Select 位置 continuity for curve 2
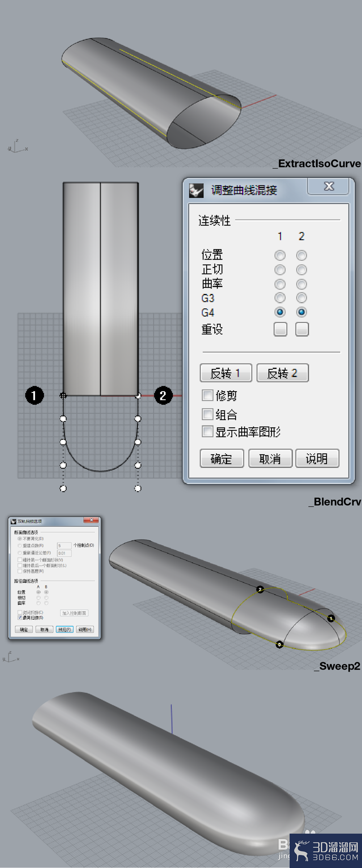 [302, 255]
